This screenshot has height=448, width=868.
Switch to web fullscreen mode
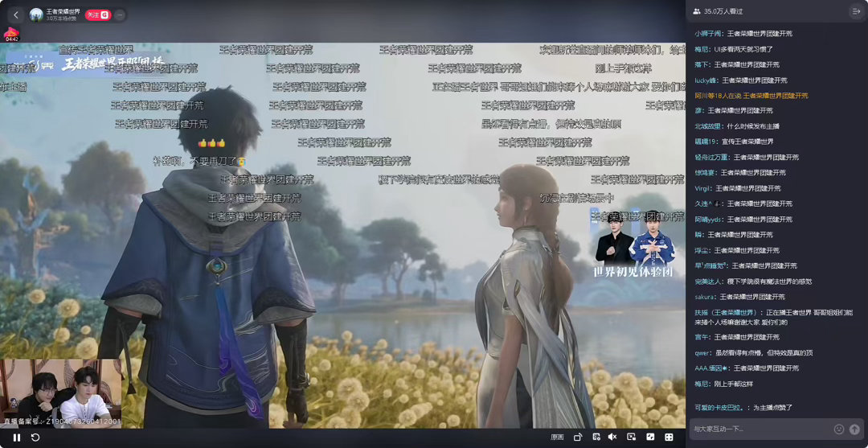pyautogui.click(x=650, y=438)
